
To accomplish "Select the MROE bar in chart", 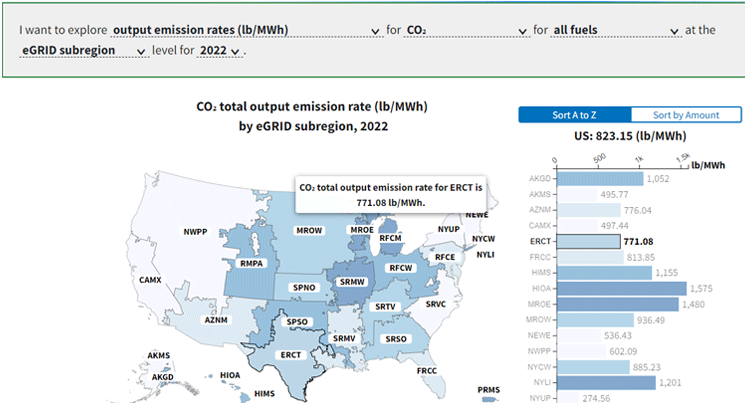I will (x=616, y=304).
